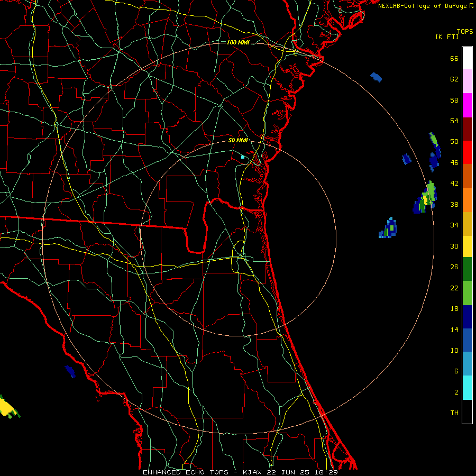The image size is (476, 476).
Task: Click the dark green legend swatch
Action: coord(467,269)
